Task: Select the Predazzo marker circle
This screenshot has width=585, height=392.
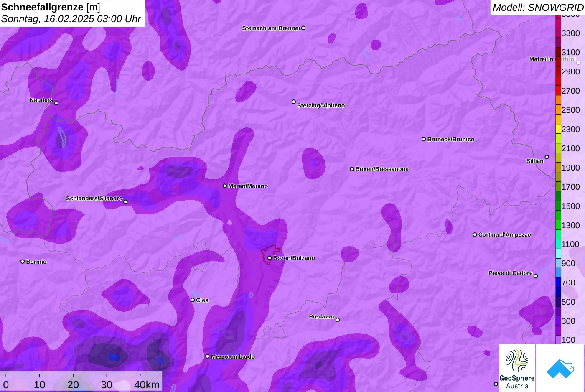Action: click(338, 320)
